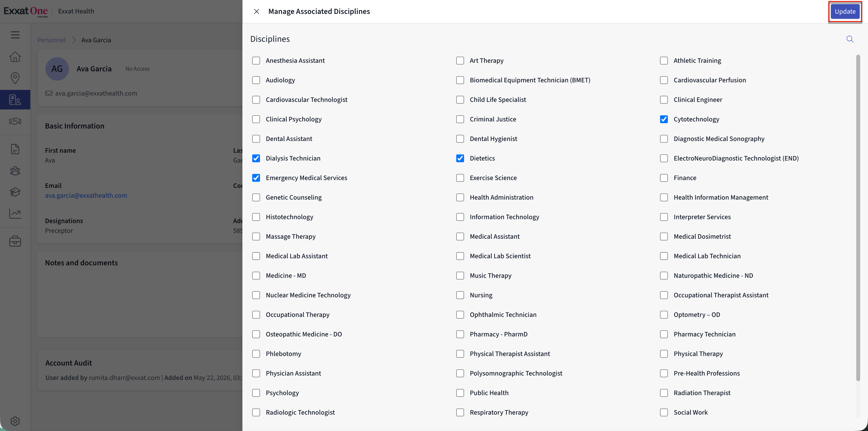Close the Manage Associated Disciplines panel
Viewport: 868px width, 431px height.
point(256,11)
